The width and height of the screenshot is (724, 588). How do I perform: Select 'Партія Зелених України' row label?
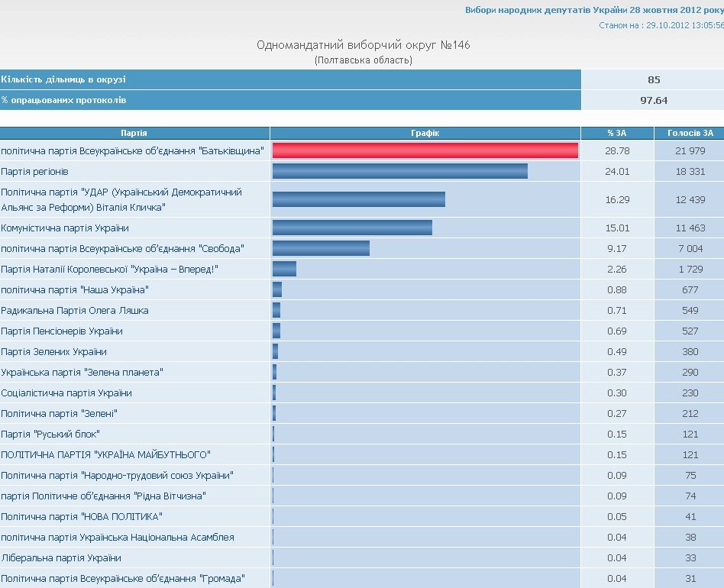pyautogui.click(x=54, y=352)
